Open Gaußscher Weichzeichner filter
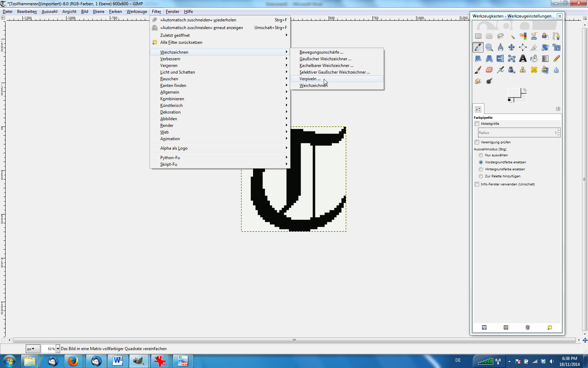 point(325,59)
